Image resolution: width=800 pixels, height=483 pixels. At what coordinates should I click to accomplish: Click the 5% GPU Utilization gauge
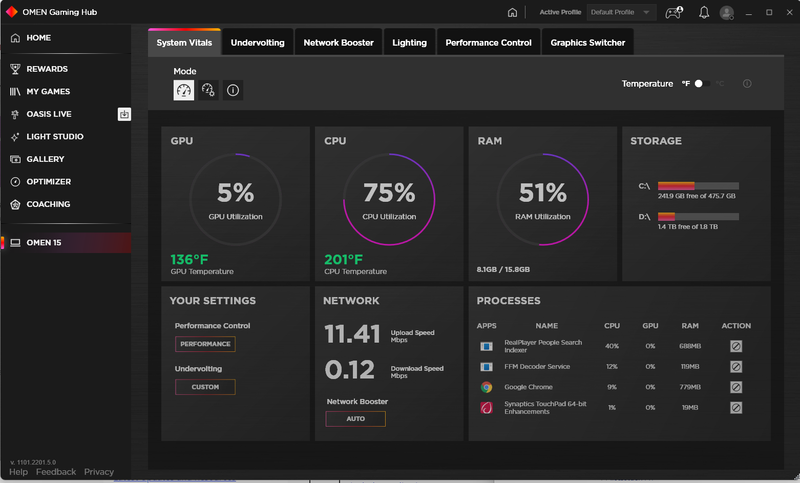click(x=235, y=199)
